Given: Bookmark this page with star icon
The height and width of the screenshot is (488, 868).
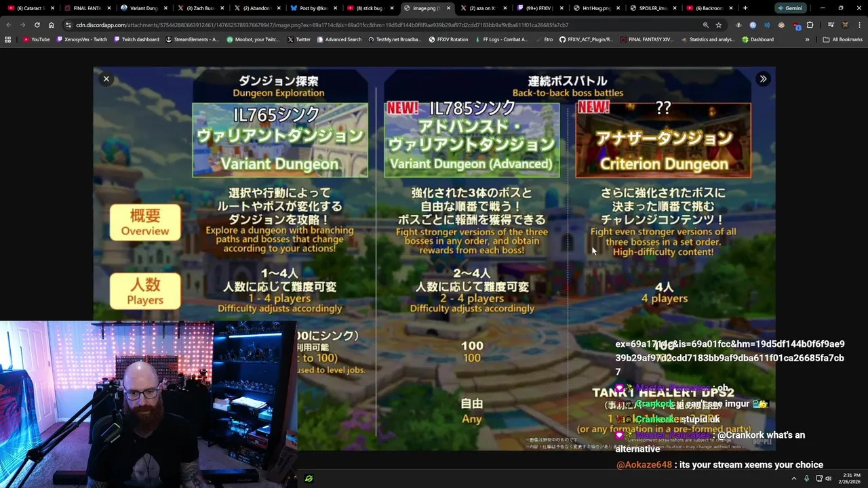Looking at the screenshot, I should click(719, 25).
